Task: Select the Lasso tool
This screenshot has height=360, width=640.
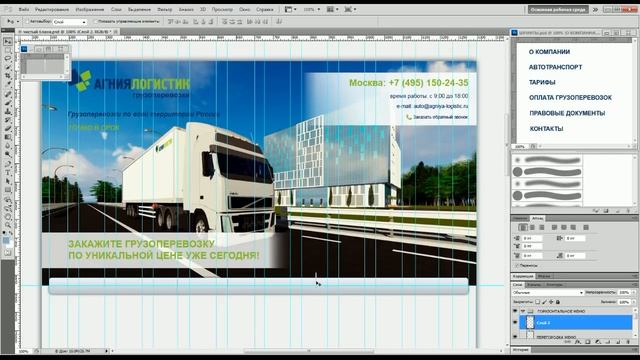Action: 8,59
